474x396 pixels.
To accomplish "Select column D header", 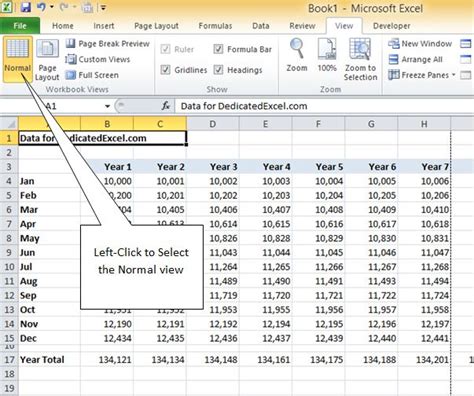I will (x=213, y=124).
